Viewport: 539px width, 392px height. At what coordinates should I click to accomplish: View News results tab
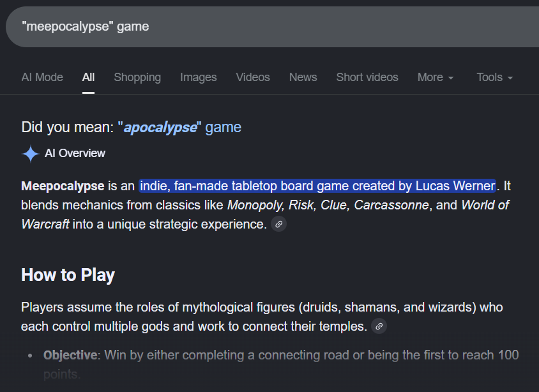(303, 77)
